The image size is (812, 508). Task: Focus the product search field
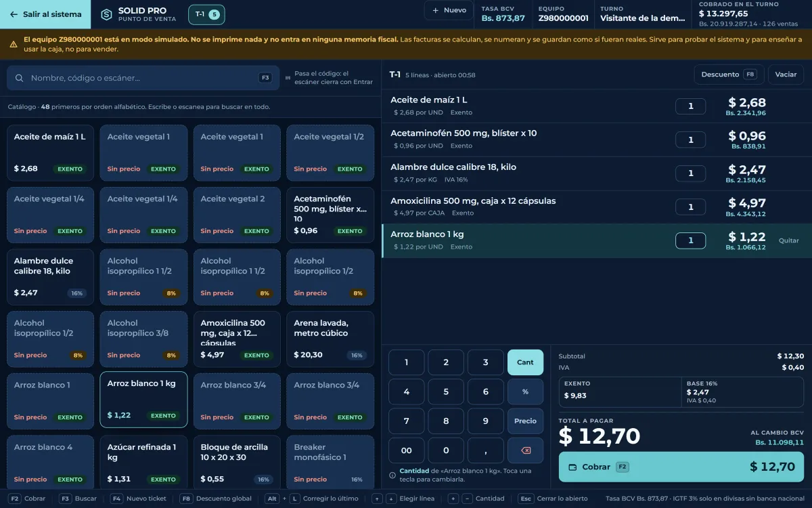pos(143,78)
